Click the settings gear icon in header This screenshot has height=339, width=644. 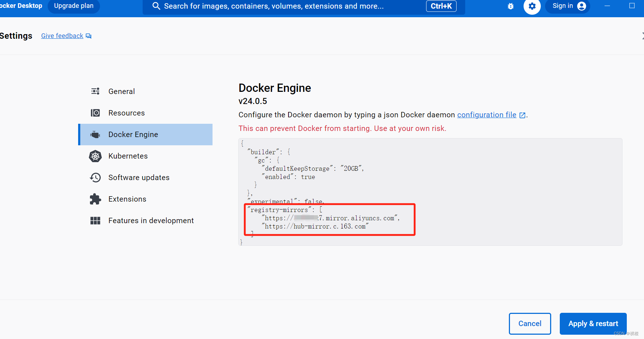coord(532,6)
